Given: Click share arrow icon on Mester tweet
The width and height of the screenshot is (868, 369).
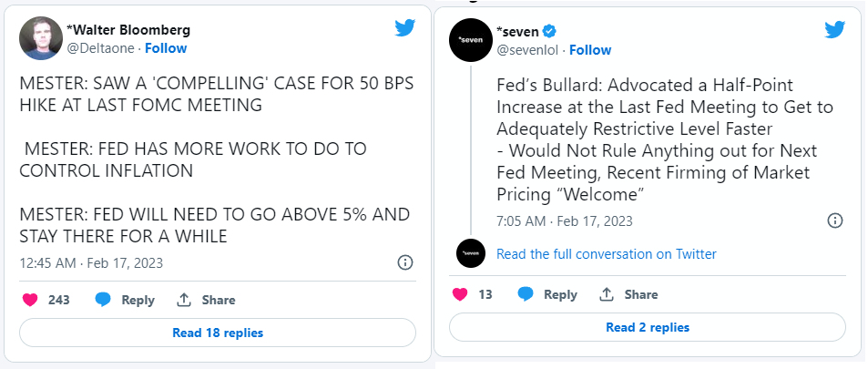Looking at the screenshot, I should coord(183,300).
